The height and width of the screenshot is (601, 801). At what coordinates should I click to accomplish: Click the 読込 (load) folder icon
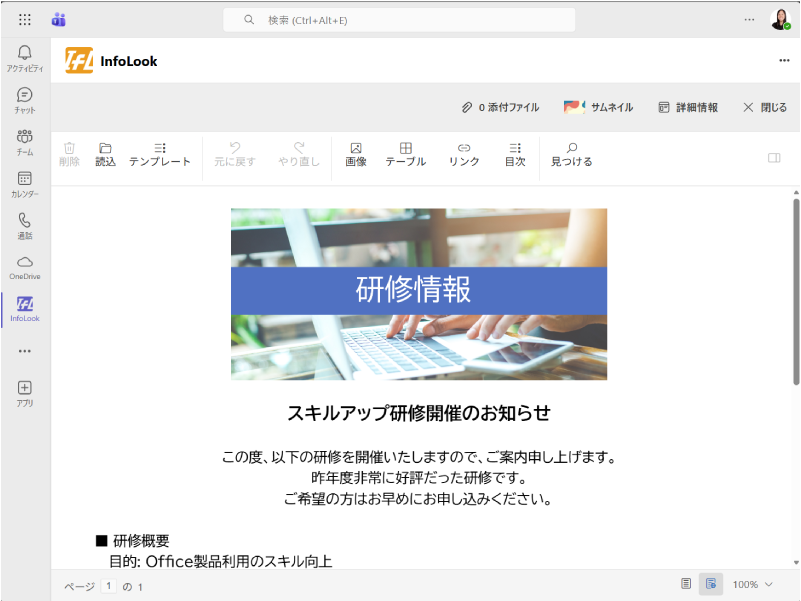(x=105, y=154)
